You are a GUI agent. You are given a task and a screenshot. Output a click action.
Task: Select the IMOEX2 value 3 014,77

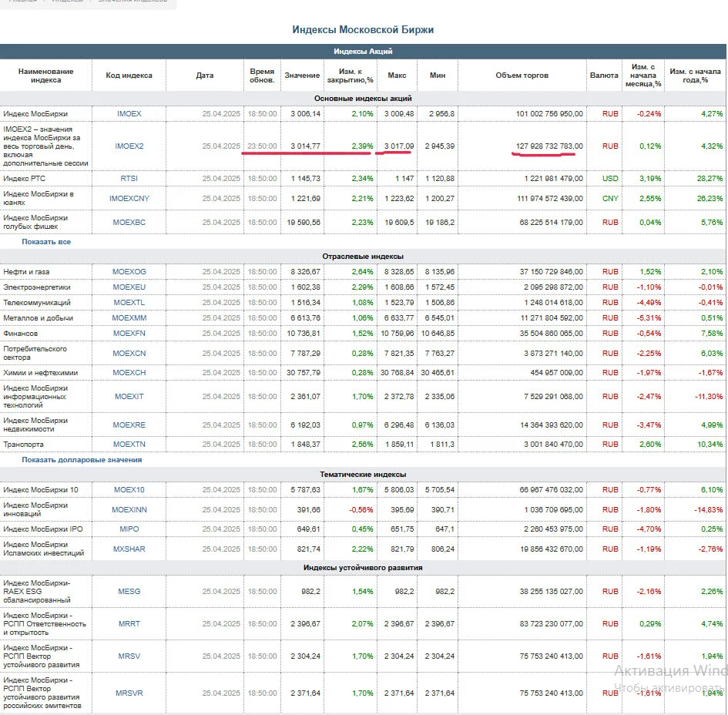coord(306,146)
